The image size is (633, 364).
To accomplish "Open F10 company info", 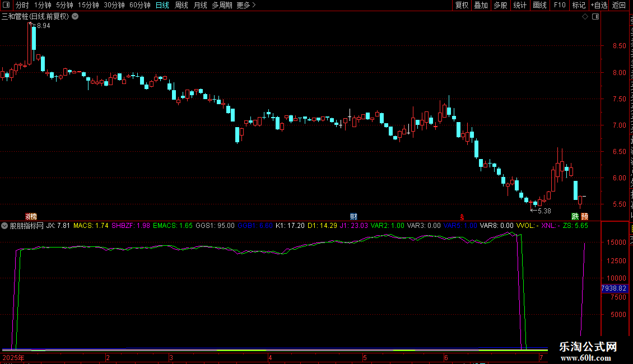I will click(560, 5).
